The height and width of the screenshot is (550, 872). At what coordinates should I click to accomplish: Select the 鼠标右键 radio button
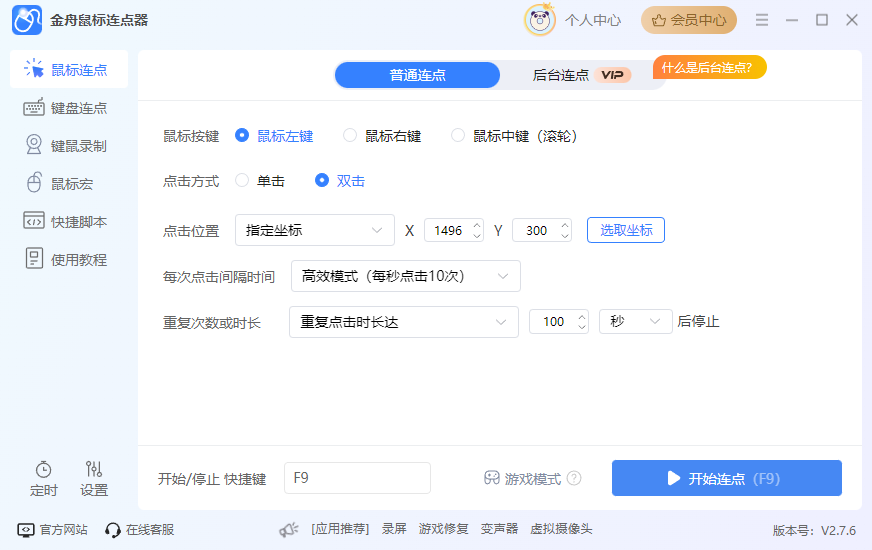coord(350,135)
